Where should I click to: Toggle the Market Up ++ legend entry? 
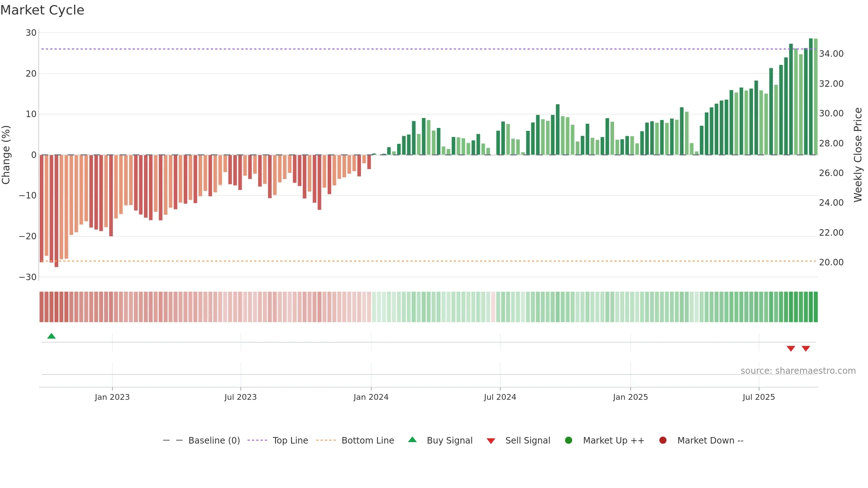(x=604, y=440)
